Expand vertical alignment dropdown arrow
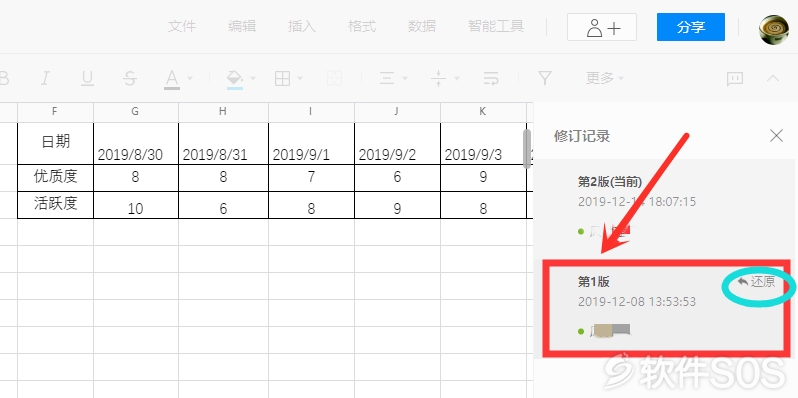Image resolution: width=798 pixels, height=398 pixels. (x=457, y=78)
